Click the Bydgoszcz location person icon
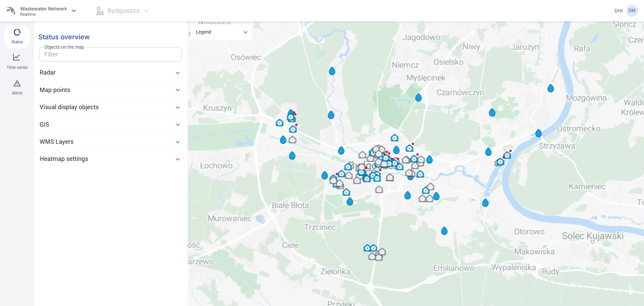Viewport: 644px width, 306px height. (x=100, y=11)
